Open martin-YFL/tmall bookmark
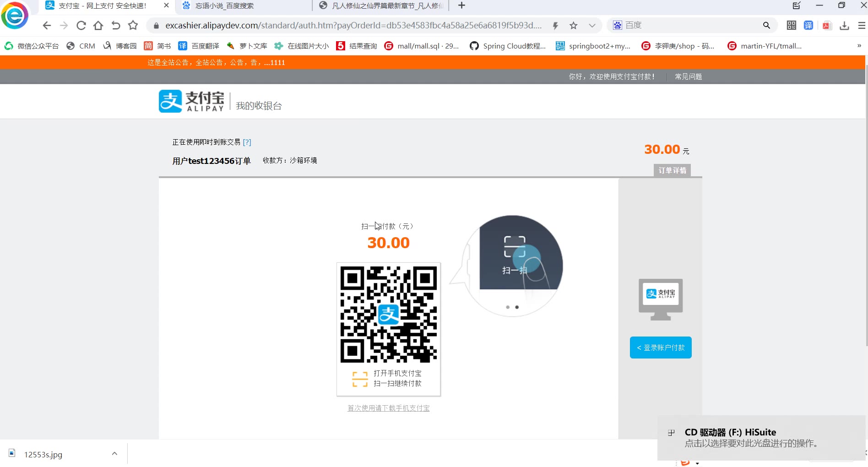Screen dimensions: 868x467 765,46
